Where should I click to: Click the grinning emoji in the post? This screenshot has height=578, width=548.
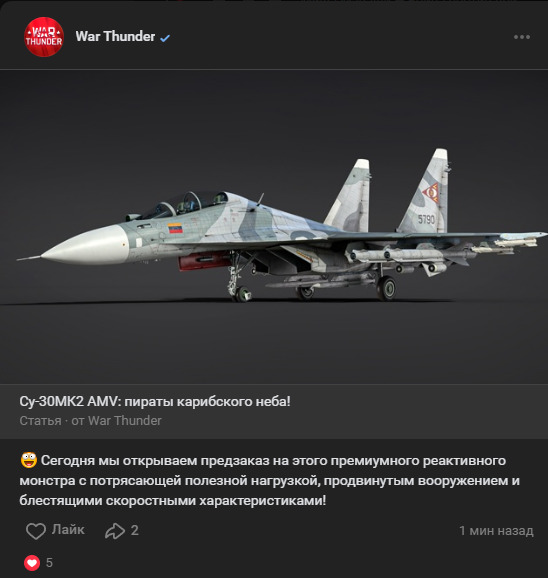29,460
